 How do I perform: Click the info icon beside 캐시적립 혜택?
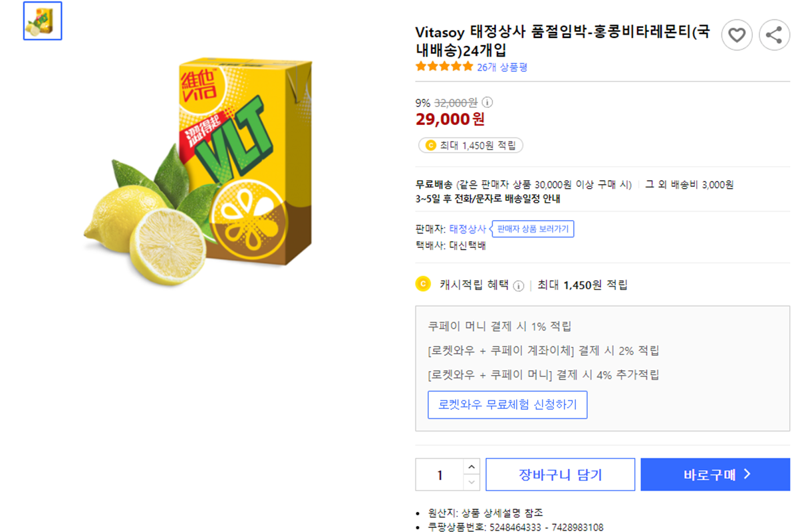click(519, 285)
